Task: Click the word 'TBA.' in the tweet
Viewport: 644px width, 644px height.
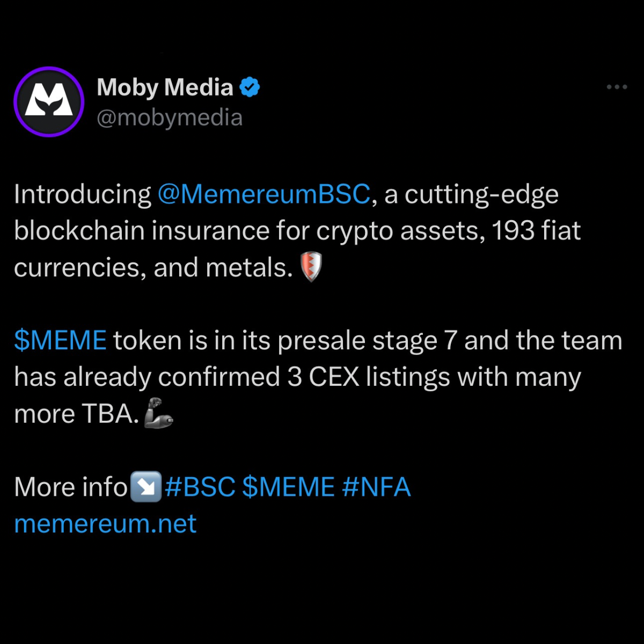Action: pyautogui.click(x=111, y=414)
